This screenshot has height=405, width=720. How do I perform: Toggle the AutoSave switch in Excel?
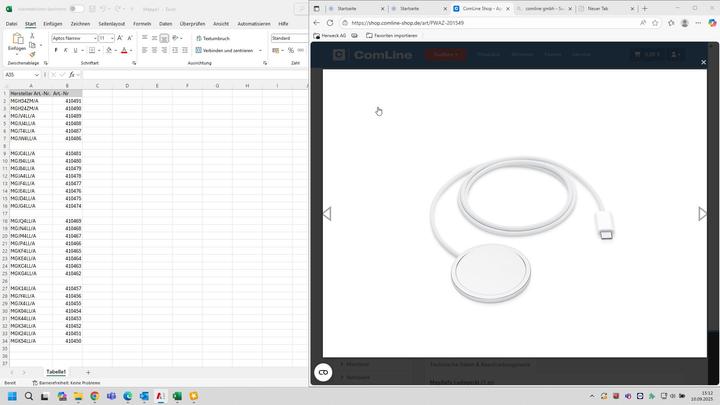[x=77, y=8]
